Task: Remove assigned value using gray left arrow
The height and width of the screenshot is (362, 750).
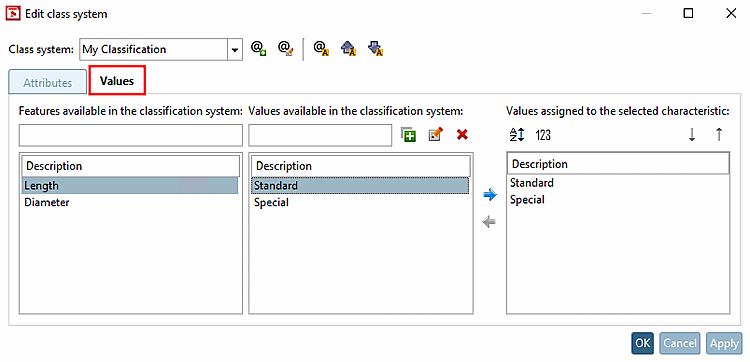Action: point(489,222)
